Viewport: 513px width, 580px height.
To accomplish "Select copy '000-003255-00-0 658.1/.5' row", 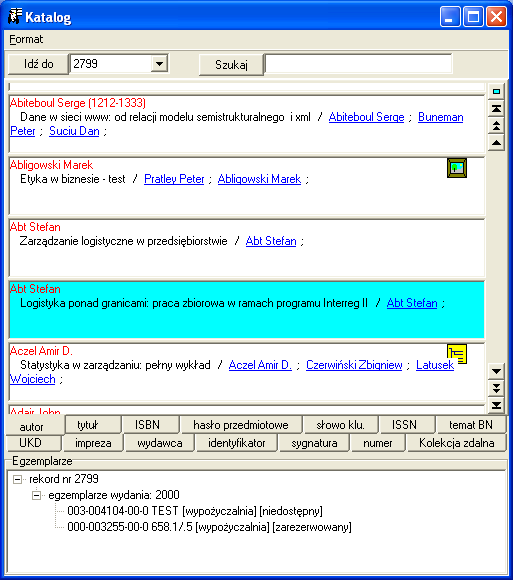I will pos(209,527).
